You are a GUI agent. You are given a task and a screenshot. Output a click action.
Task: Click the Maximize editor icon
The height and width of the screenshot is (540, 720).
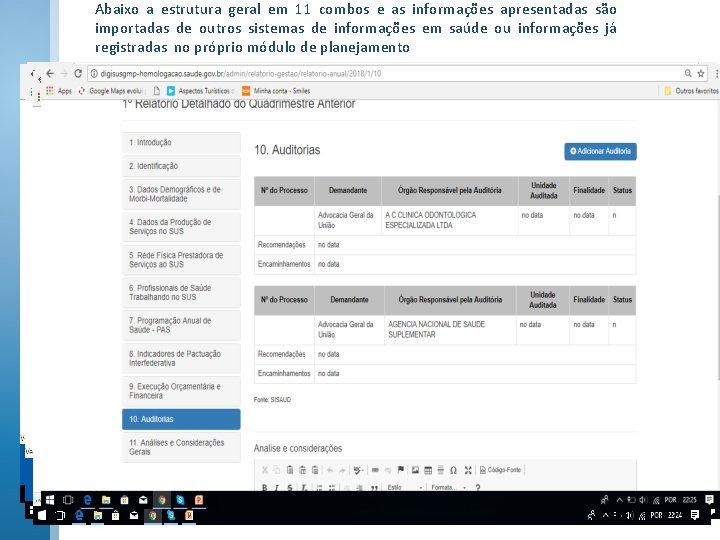pos(468,470)
